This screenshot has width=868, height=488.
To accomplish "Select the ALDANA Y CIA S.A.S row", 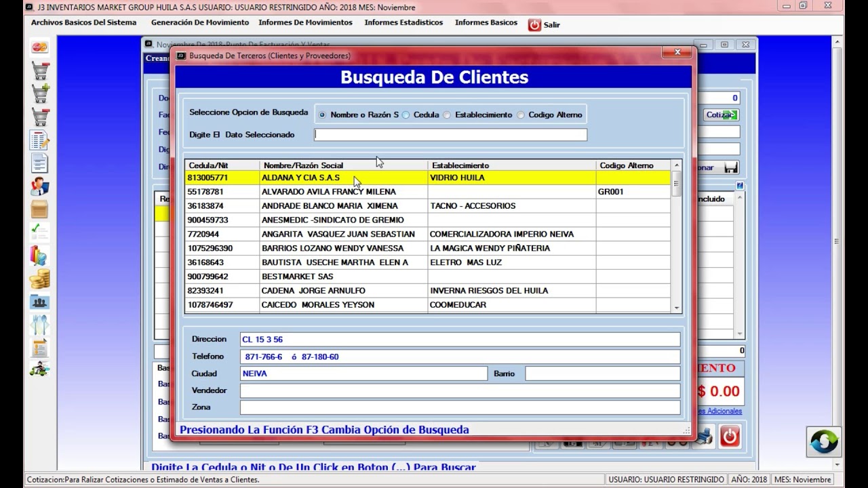I will click(x=428, y=178).
